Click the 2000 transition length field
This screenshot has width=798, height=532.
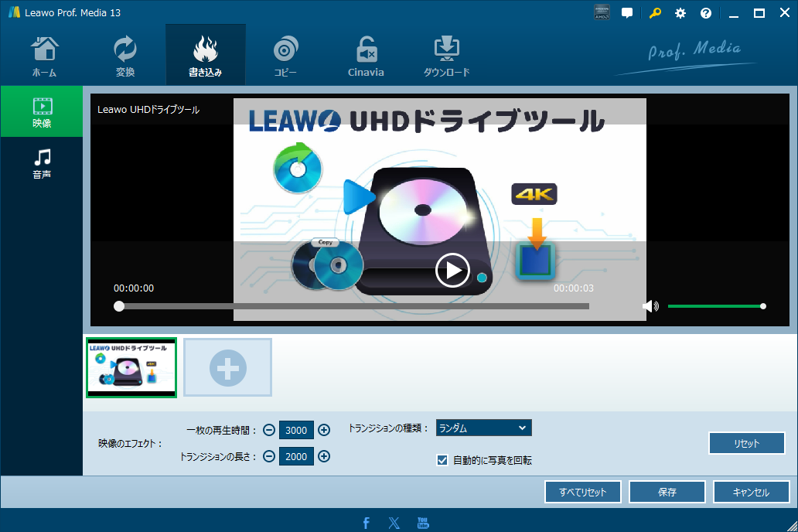pos(296,456)
